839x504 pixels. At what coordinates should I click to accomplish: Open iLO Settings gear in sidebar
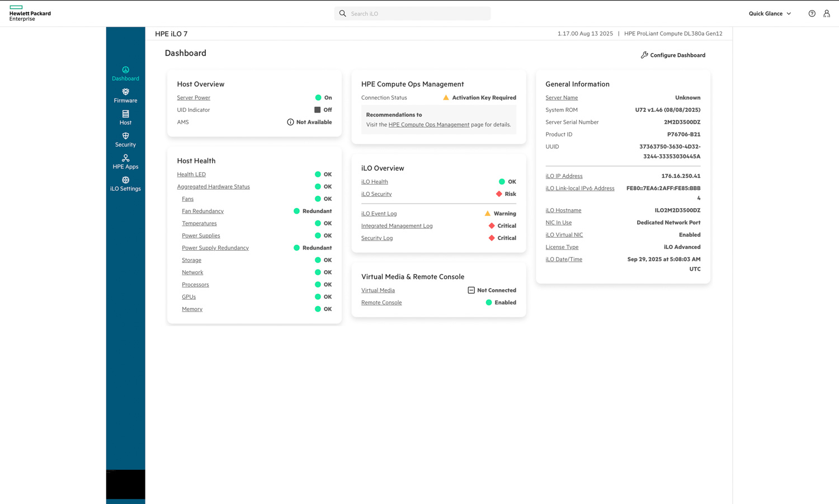point(125,184)
